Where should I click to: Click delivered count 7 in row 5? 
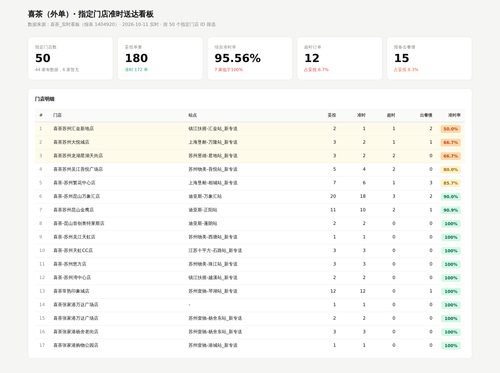tap(334, 183)
